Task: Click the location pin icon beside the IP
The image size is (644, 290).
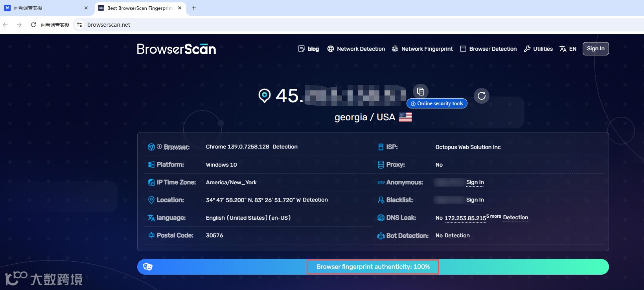Action: 265,95
